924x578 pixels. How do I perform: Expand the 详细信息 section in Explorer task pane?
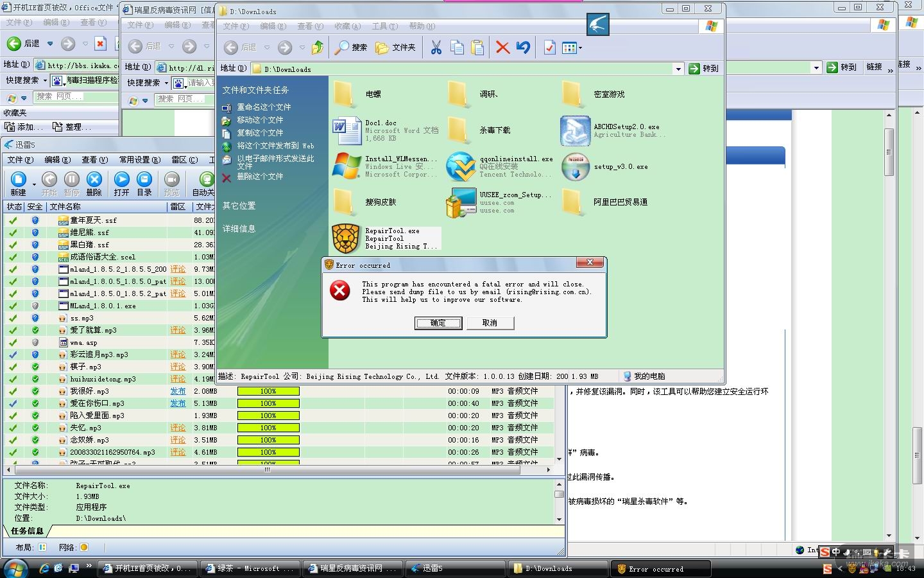pos(239,229)
